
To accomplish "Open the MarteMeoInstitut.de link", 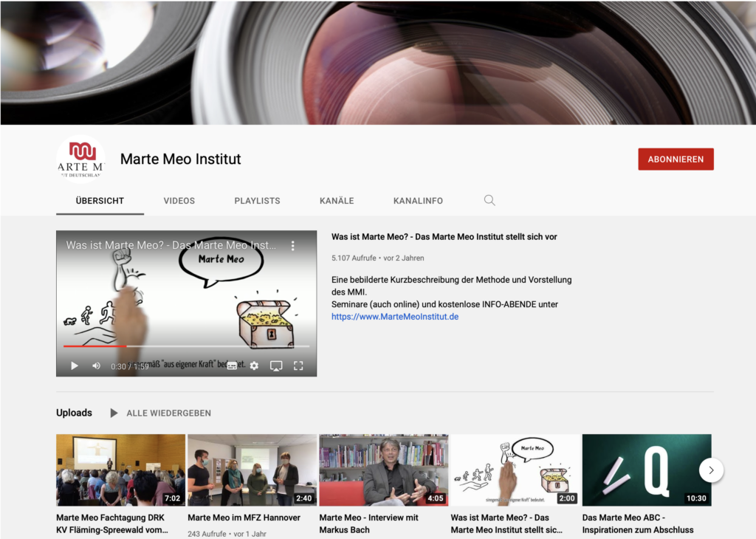I will (x=395, y=317).
